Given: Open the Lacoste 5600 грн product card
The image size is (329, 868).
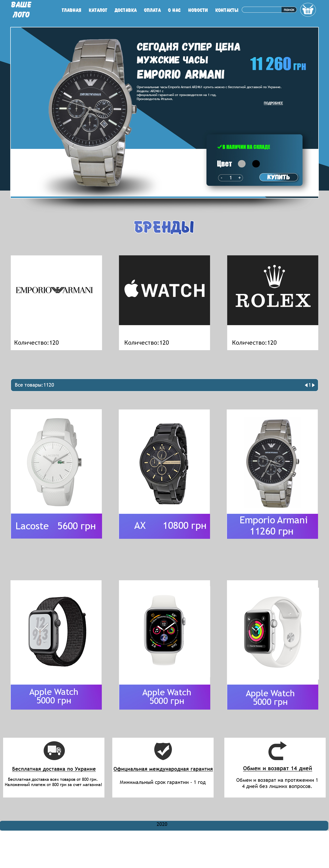Looking at the screenshot, I should pos(56,474).
